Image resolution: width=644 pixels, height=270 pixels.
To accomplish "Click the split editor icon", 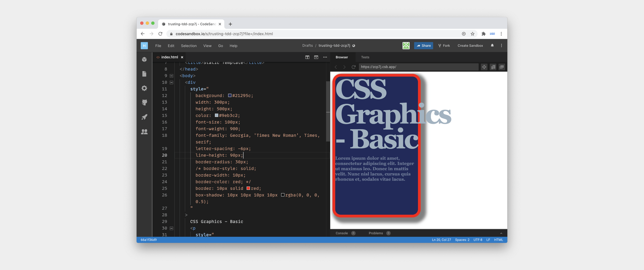I will pos(307,57).
